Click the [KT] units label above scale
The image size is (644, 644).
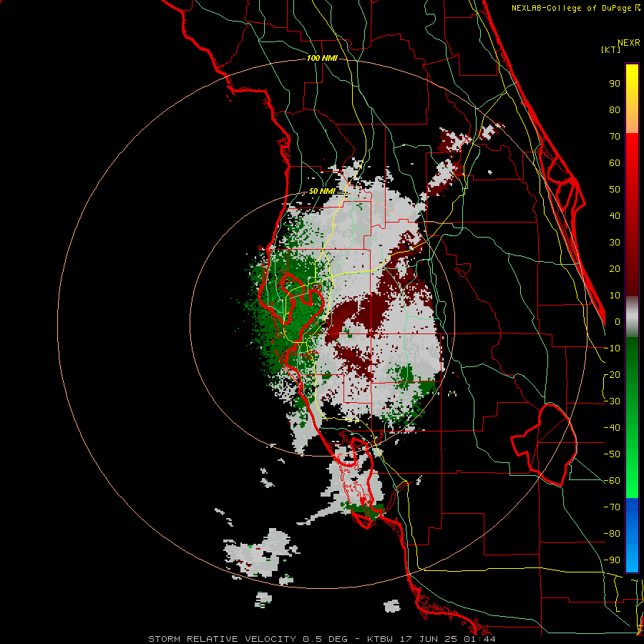[611, 49]
